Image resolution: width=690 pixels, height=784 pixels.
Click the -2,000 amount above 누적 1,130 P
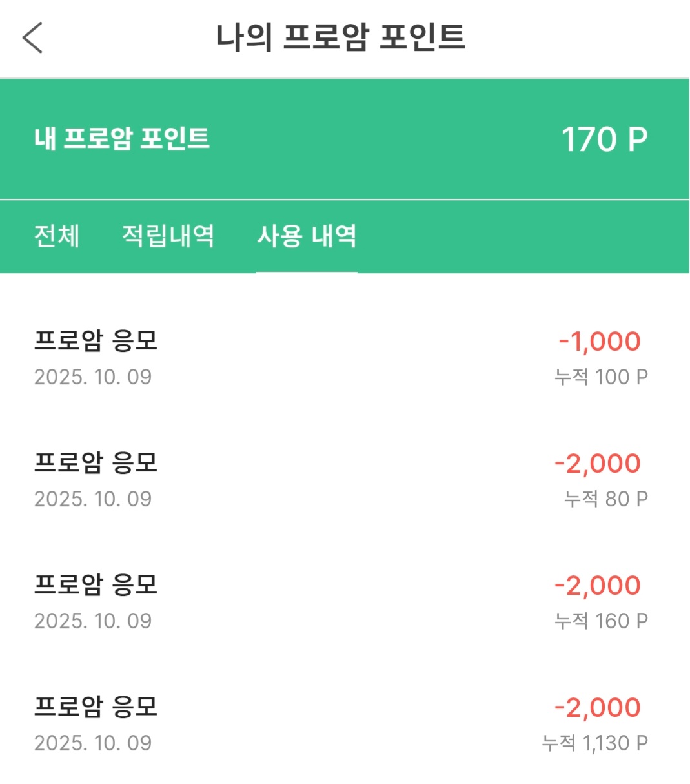pos(598,707)
